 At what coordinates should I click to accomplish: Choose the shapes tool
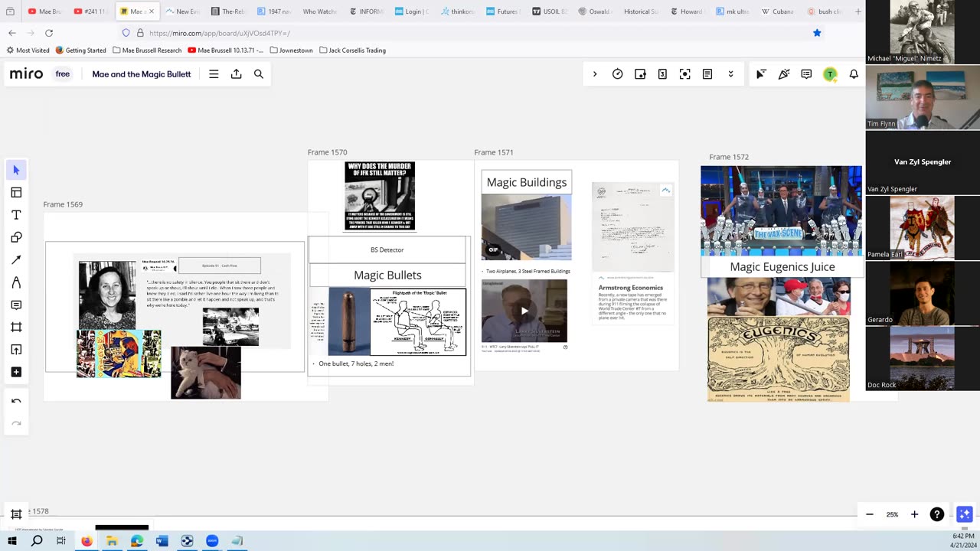(16, 237)
